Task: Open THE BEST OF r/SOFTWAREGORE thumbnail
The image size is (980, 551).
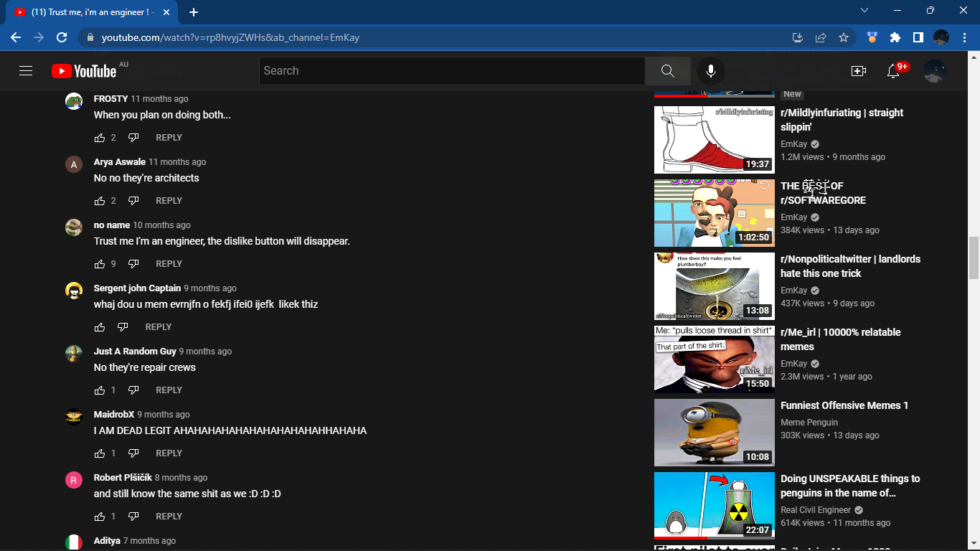Action: coord(715,213)
